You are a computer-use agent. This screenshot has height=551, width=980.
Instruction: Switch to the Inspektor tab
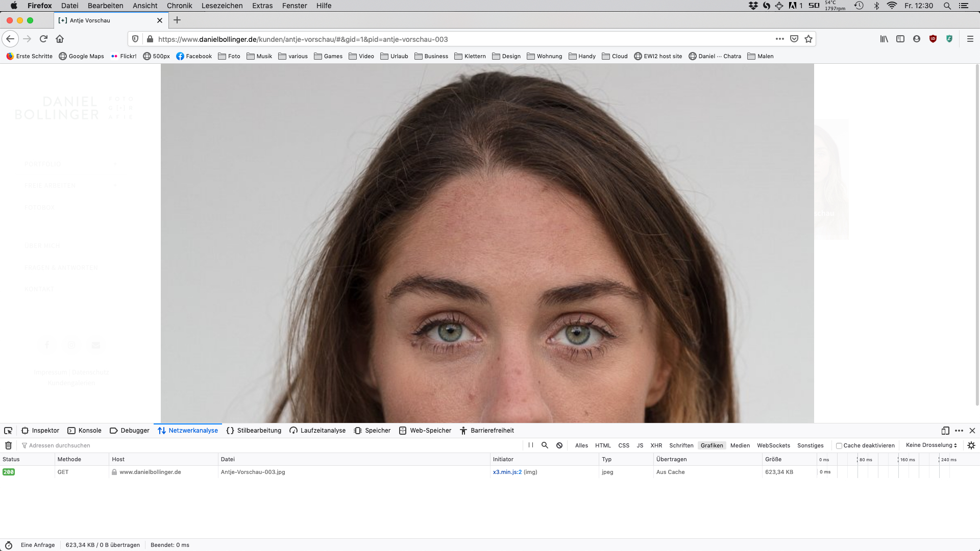pyautogui.click(x=40, y=431)
